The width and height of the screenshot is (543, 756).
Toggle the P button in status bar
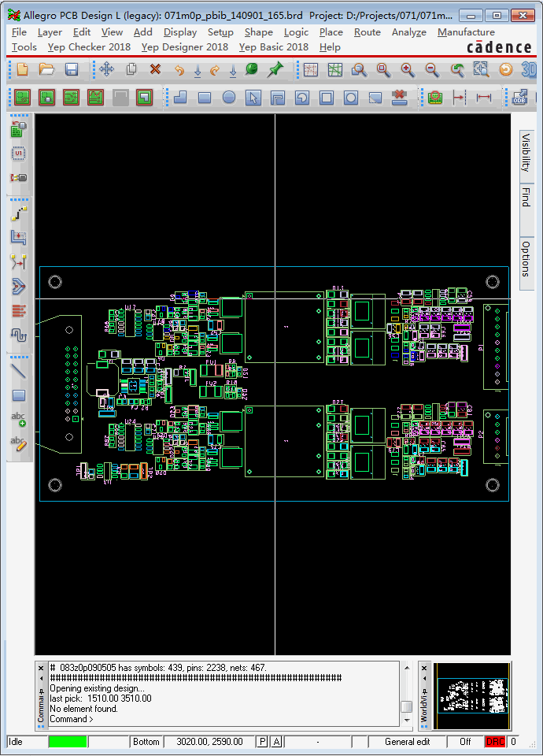pyautogui.click(x=262, y=742)
